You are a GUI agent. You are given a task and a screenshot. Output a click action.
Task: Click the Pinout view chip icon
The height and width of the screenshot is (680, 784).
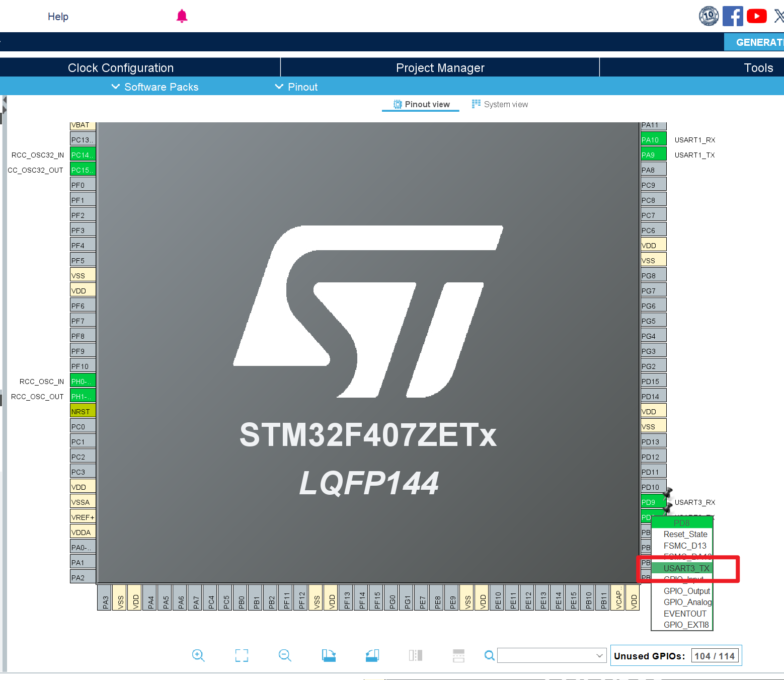[398, 104]
